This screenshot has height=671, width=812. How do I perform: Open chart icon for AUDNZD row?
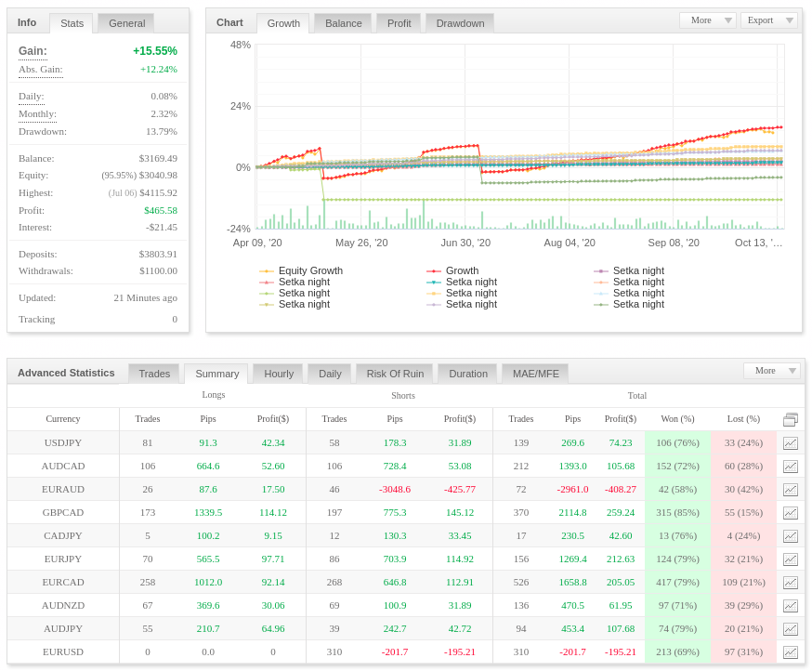coord(791,606)
